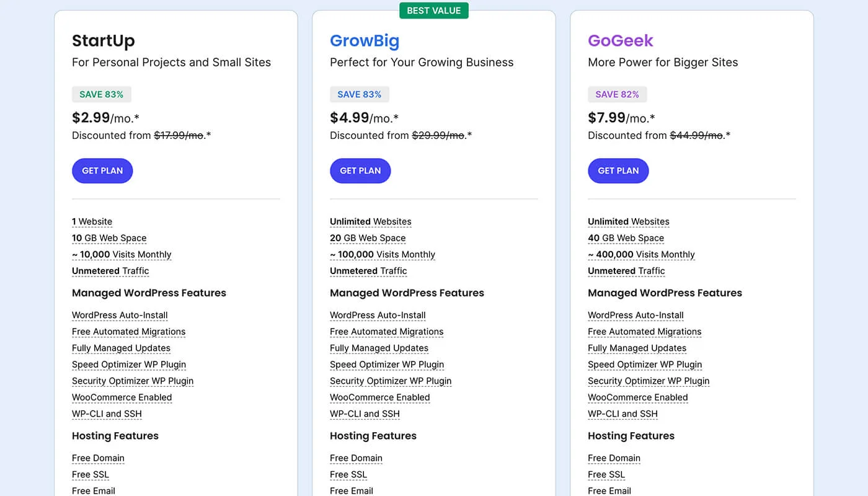Click GET PLAN for the StartUp plan
The height and width of the screenshot is (496, 868).
[x=102, y=170]
